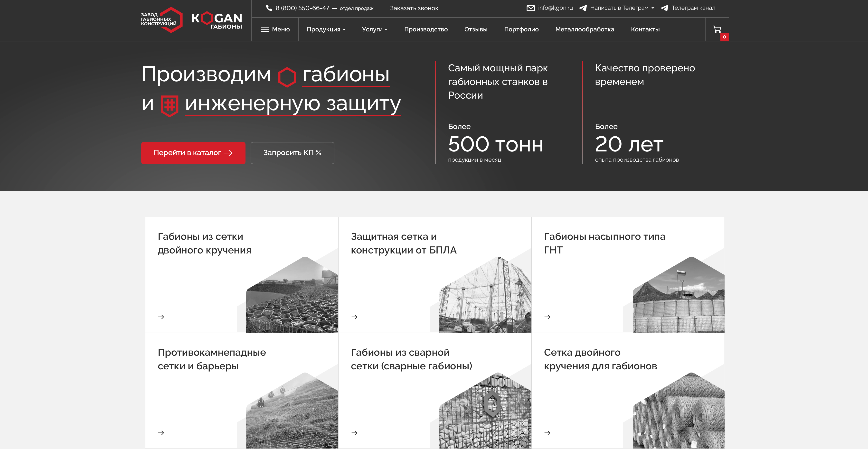Click underlined 'инженерную защиту' headline link

pos(293,104)
